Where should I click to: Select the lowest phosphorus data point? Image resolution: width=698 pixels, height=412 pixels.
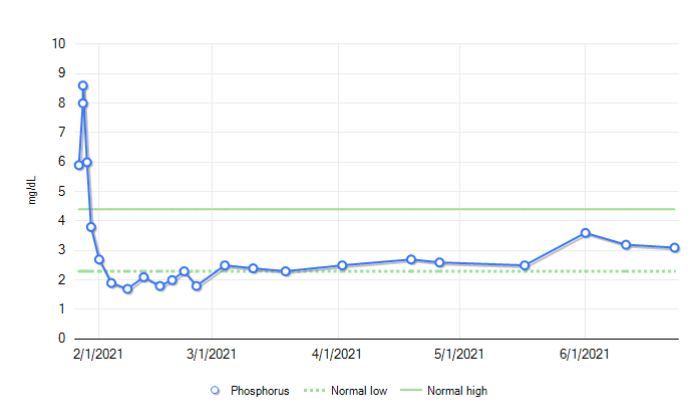(127, 289)
